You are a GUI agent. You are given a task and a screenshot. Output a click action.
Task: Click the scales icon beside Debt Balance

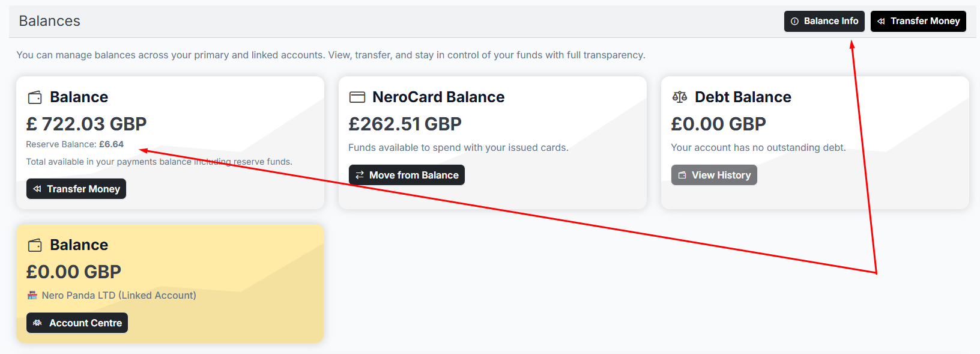[680, 97]
